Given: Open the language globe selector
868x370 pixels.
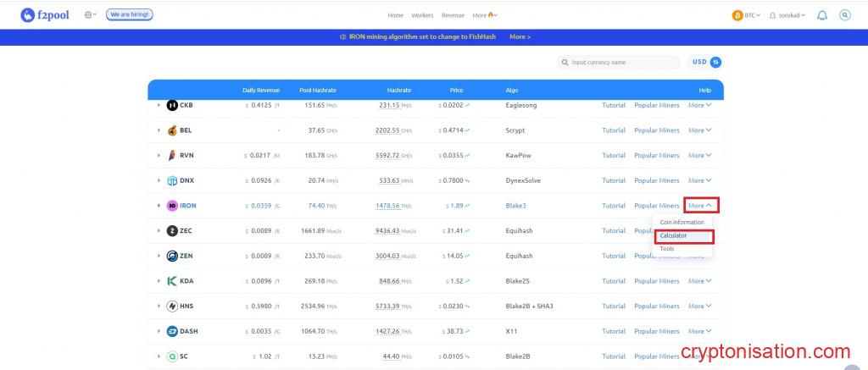Looking at the screenshot, I should click(91, 15).
